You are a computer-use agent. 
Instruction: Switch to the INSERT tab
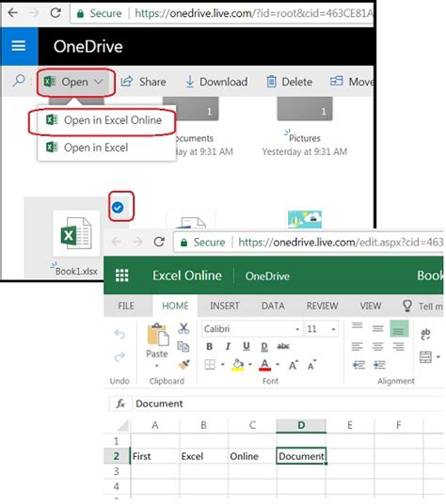pyautogui.click(x=225, y=306)
